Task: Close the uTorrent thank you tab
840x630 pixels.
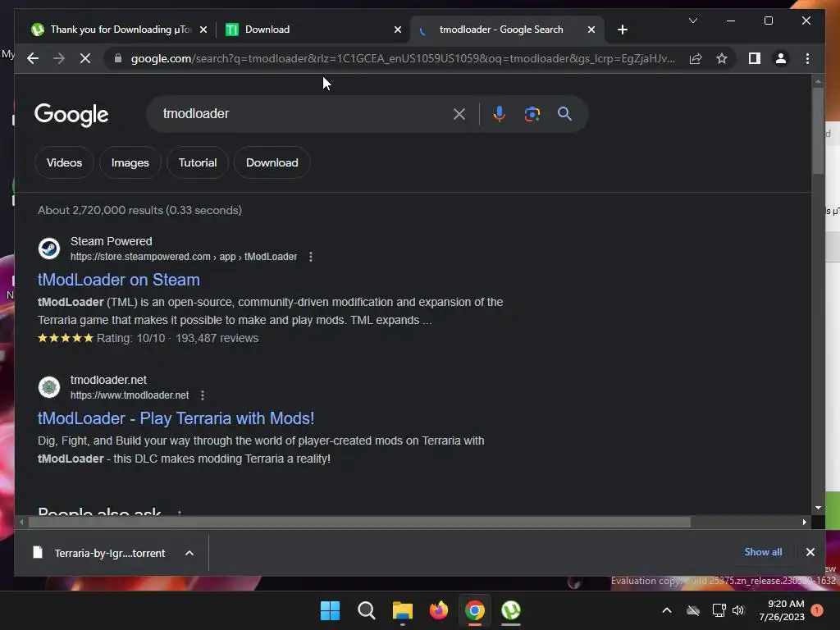Action: (203, 30)
